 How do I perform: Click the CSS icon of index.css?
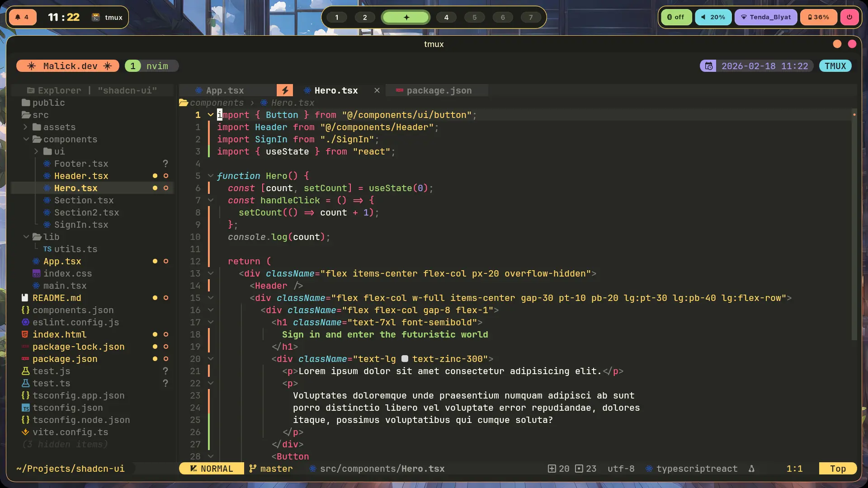pos(36,273)
